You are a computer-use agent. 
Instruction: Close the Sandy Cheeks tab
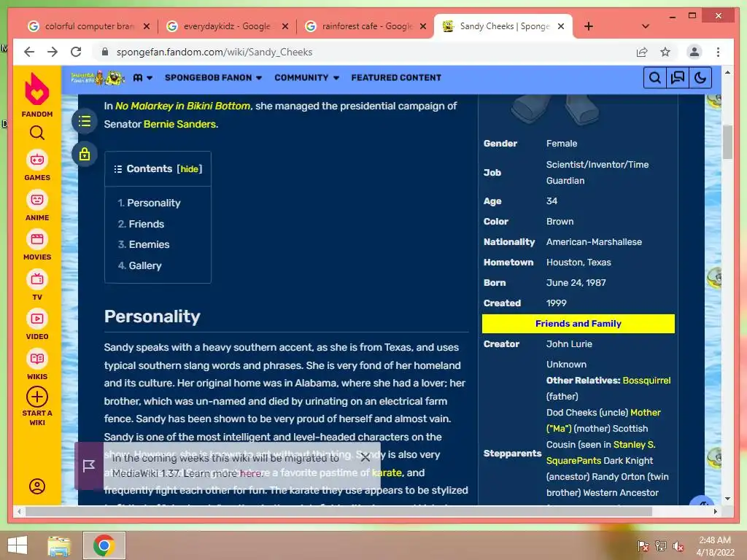561,26
